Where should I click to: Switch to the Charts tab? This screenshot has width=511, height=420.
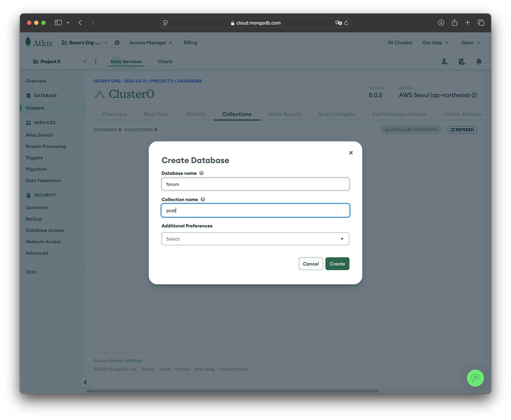point(165,62)
